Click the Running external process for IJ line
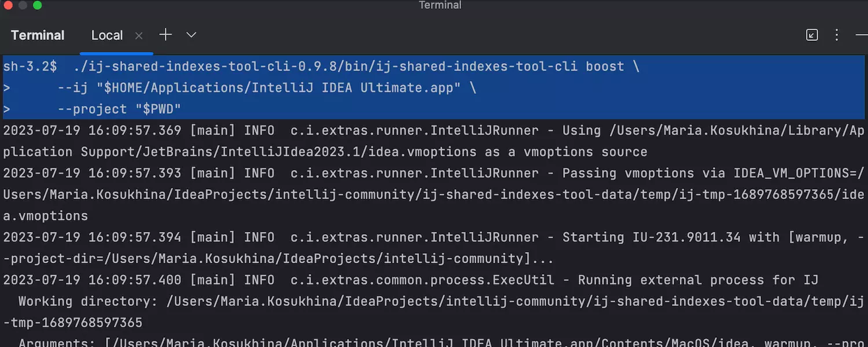Screen dimensions: 868x347 click(698, 280)
